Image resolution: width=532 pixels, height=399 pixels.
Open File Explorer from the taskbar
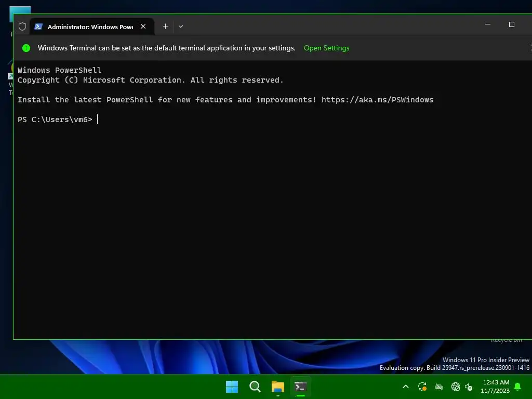(x=278, y=387)
